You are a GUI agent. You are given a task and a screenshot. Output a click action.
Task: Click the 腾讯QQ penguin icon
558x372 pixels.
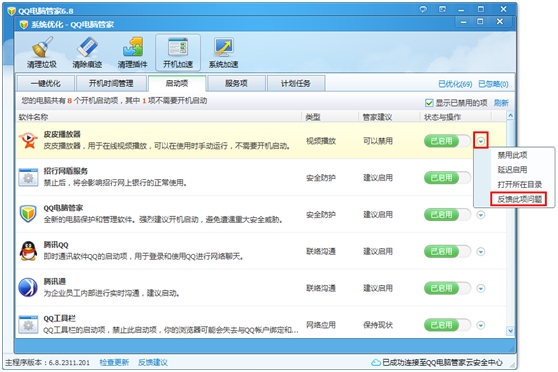28,251
